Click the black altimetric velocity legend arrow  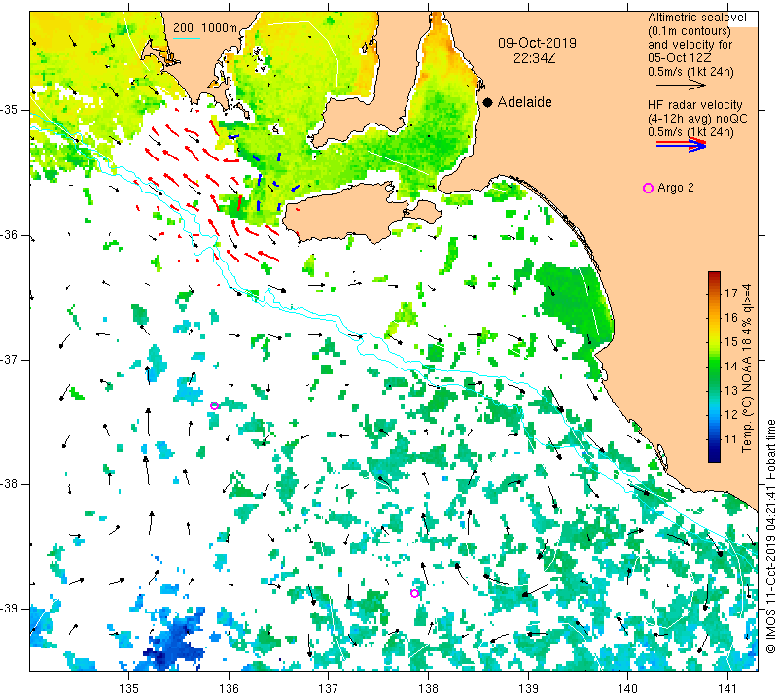(x=681, y=86)
